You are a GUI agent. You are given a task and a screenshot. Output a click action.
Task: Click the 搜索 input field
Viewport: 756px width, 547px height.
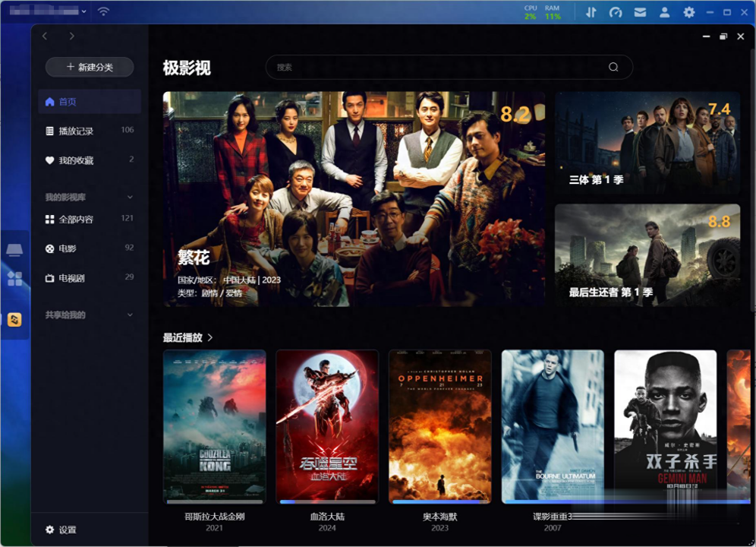[449, 67]
